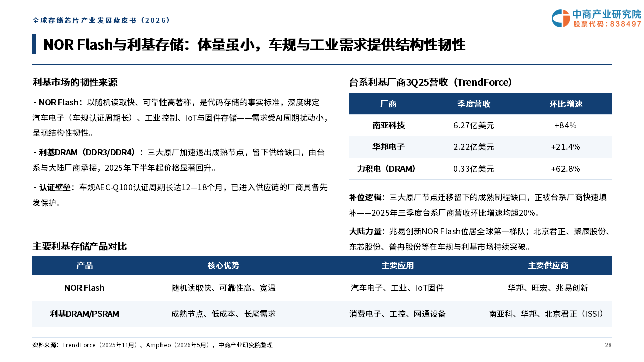This screenshot has width=644, height=362.
Task: Click the 中商产业研究院 logo icon
Action: pos(560,18)
